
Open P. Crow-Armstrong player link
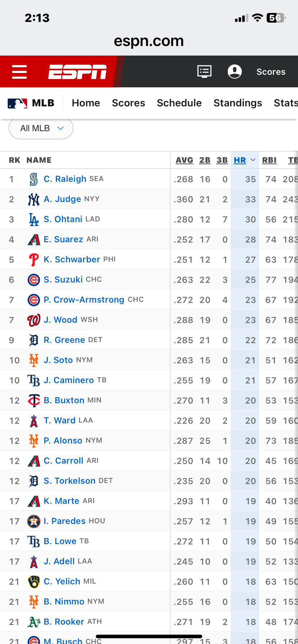(x=84, y=300)
